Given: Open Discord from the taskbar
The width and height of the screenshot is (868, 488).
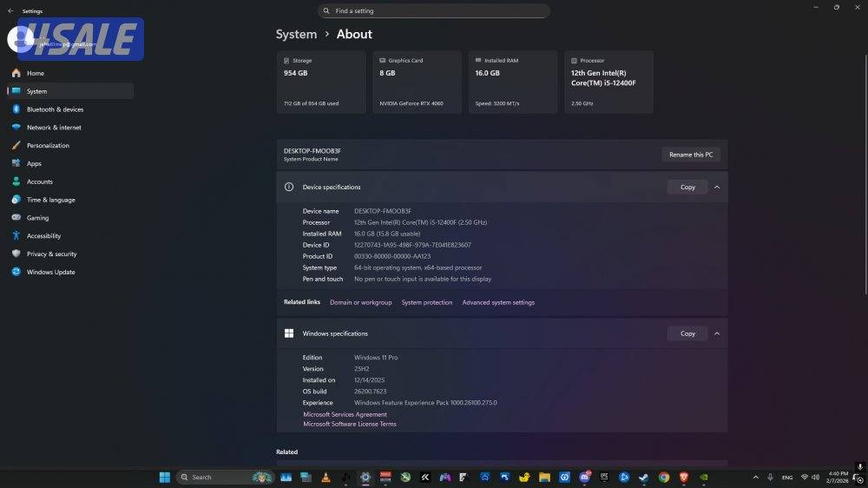Looking at the screenshot, I should (584, 478).
